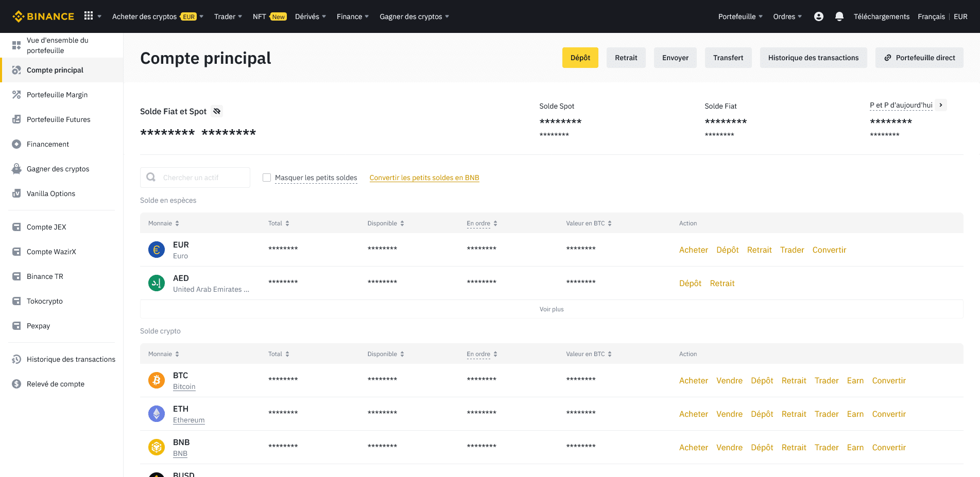
Task: Click the Pexpay sidebar icon
Action: [x=16, y=326]
